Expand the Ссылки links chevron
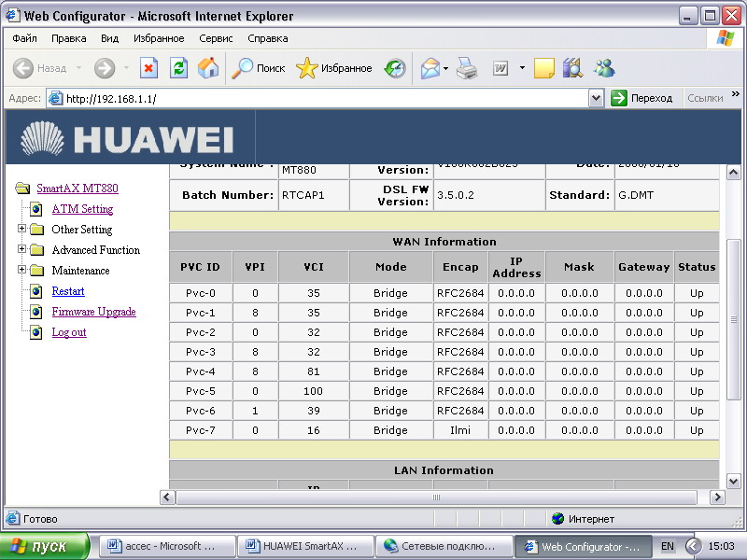Screen dimensions: 747x560 (736, 94)
